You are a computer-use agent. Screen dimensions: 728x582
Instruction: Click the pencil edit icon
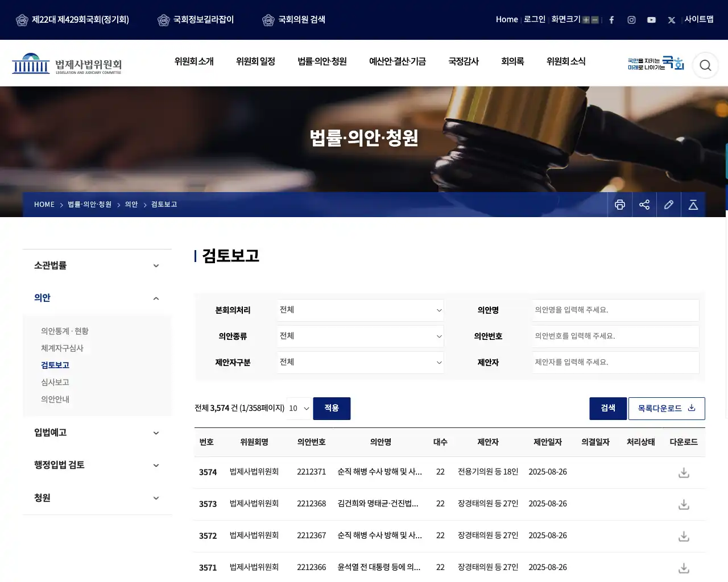669,205
